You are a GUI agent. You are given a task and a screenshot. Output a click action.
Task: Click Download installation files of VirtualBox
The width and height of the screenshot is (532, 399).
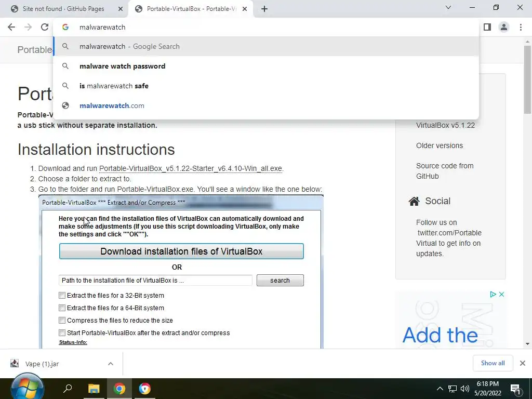[181, 251]
